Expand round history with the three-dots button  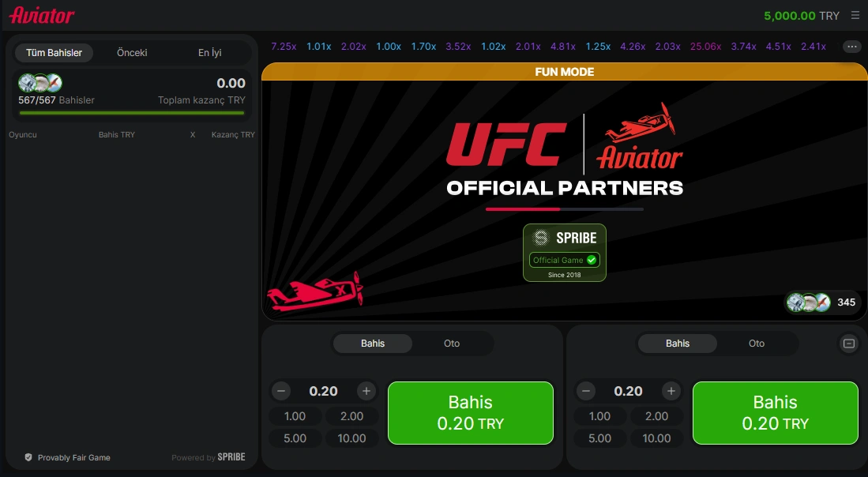point(851,47)
